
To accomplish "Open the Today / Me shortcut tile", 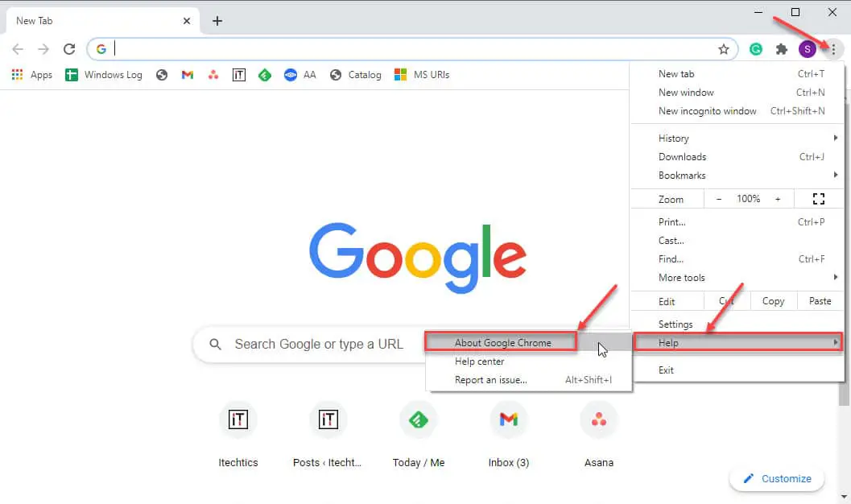I will 419,435.
